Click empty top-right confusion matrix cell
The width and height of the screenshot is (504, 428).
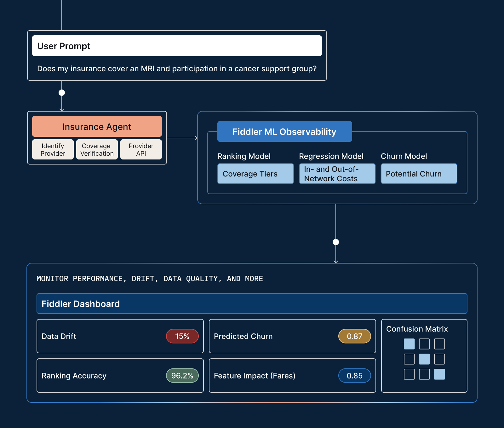(x=439, y=344)
